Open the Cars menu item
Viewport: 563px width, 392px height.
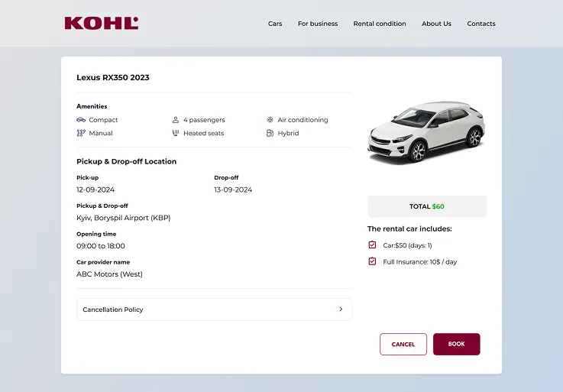pos(275,24)
